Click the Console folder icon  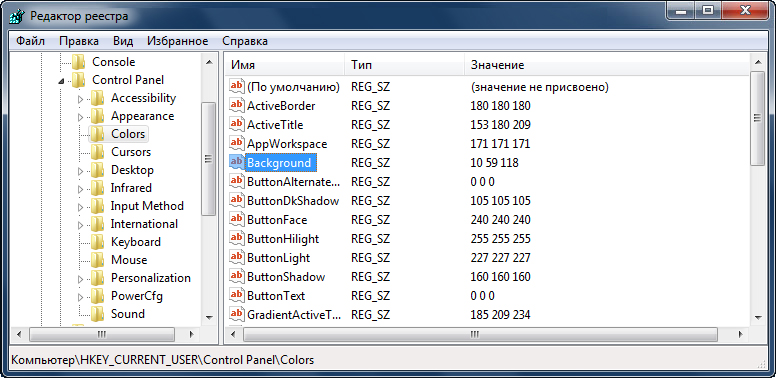tap(79, 62)
